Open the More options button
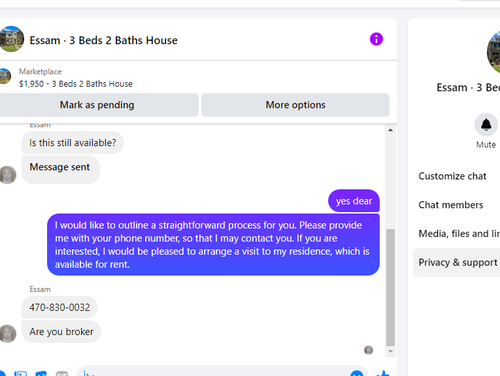The image size is (500, 376). (x=295, y=105)
